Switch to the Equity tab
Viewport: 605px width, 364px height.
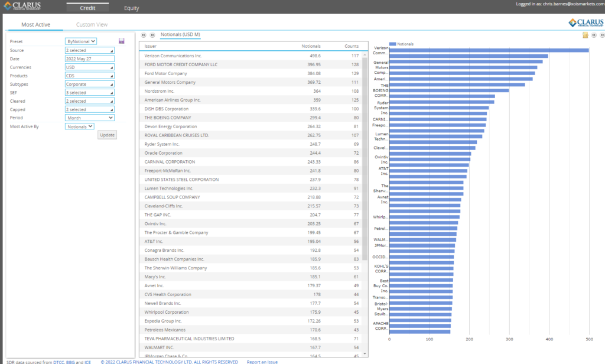tap(132, 8)
